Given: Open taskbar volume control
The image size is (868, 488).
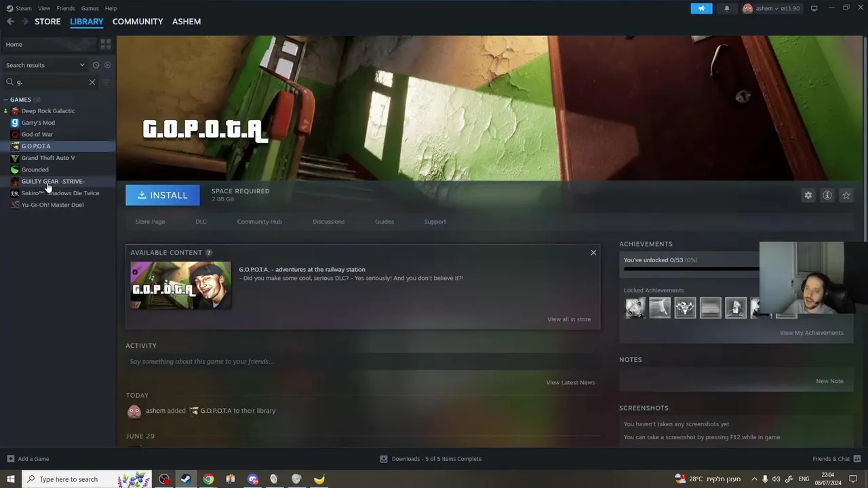Looking at the screenshot, I should point(776,479).
